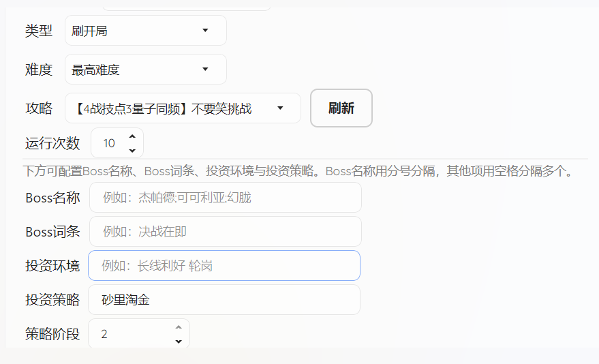This screenshot has height=364, width=599.
Task: Click the 投资策略 text label
Action: coord(52,300)
